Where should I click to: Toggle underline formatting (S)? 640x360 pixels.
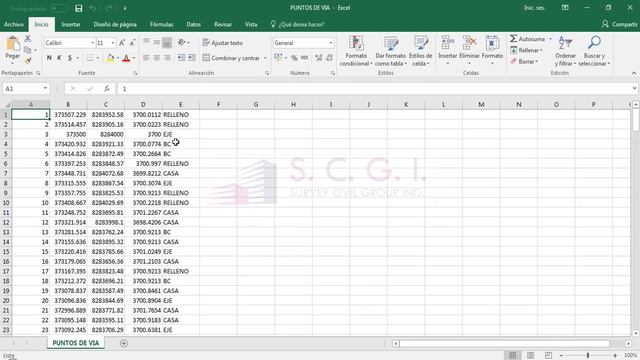(70, 58)
